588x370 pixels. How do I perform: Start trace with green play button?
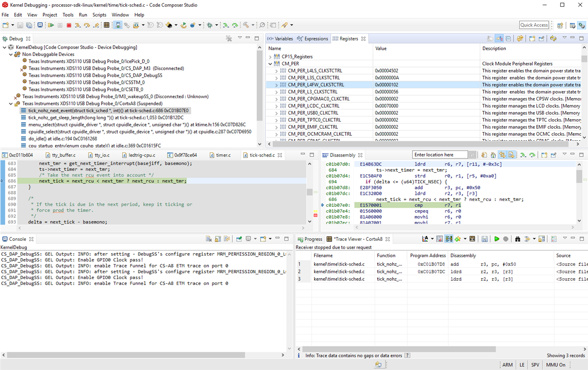[x=497, y=239]
